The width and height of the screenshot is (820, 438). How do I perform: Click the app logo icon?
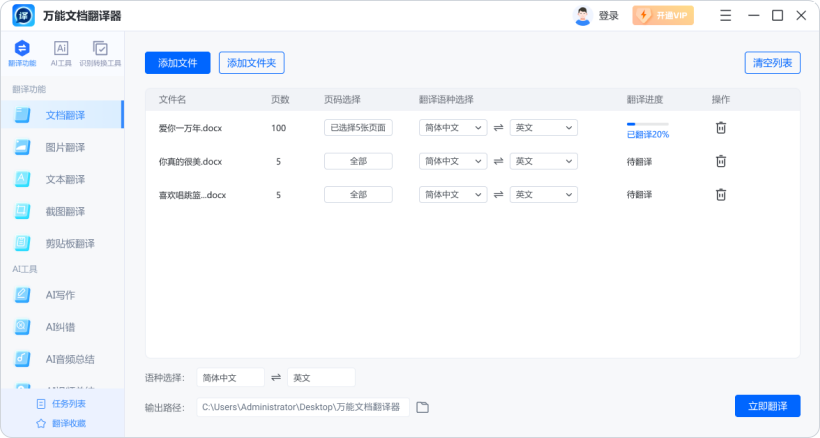(23, 16)
